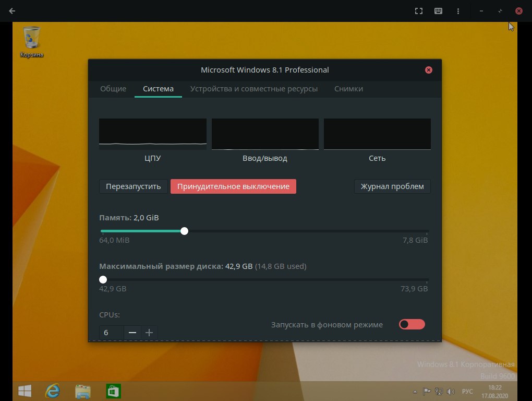Screen dimensions: 532x401
Task: Click the 7,8 GiB maximum memory label
Action: [x=415, y=240]
